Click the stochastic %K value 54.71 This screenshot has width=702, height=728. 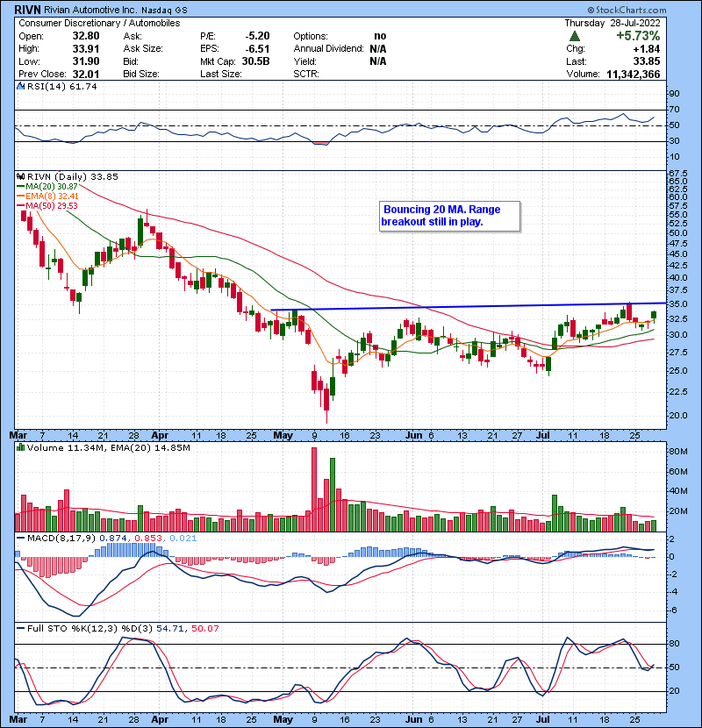[170, 629]
